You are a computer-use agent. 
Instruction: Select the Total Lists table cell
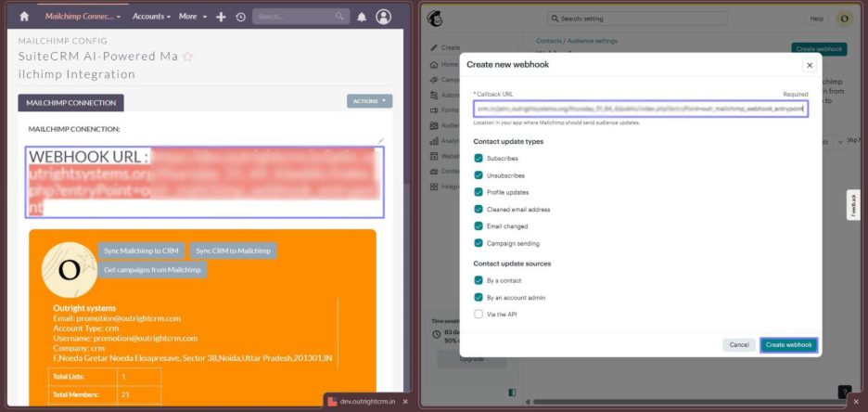83,377
